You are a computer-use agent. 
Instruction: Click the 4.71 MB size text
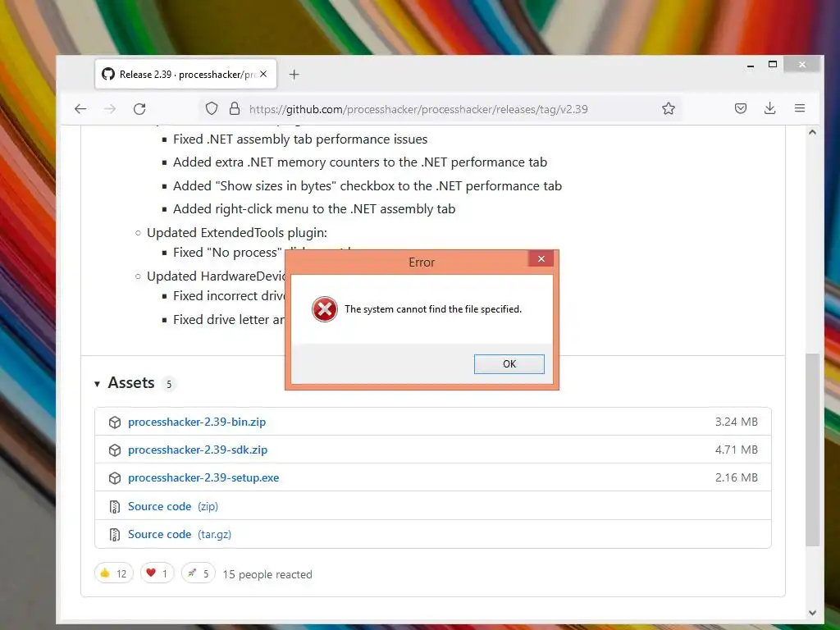737,450
